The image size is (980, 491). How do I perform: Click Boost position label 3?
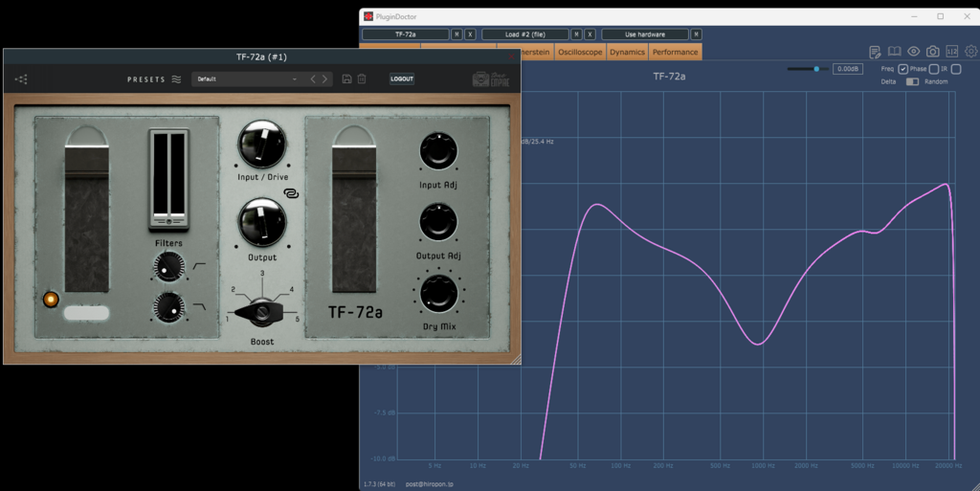262,274
